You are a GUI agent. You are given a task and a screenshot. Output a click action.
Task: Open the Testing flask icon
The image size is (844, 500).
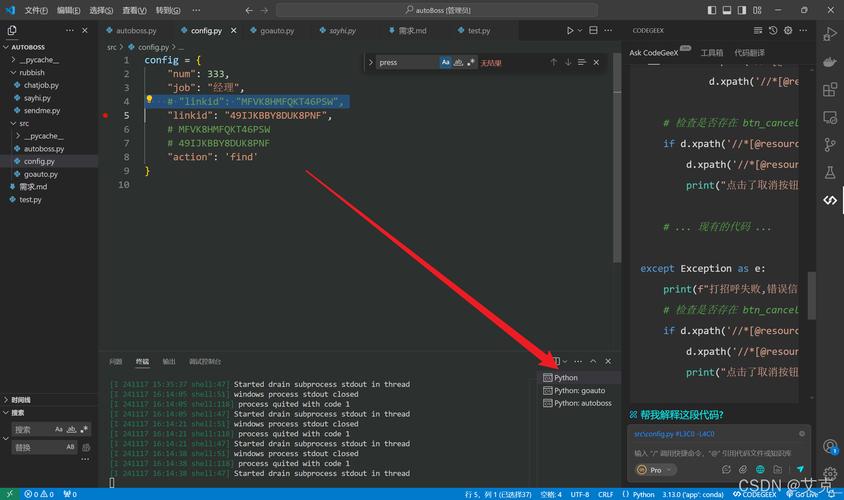coord(830,172)
